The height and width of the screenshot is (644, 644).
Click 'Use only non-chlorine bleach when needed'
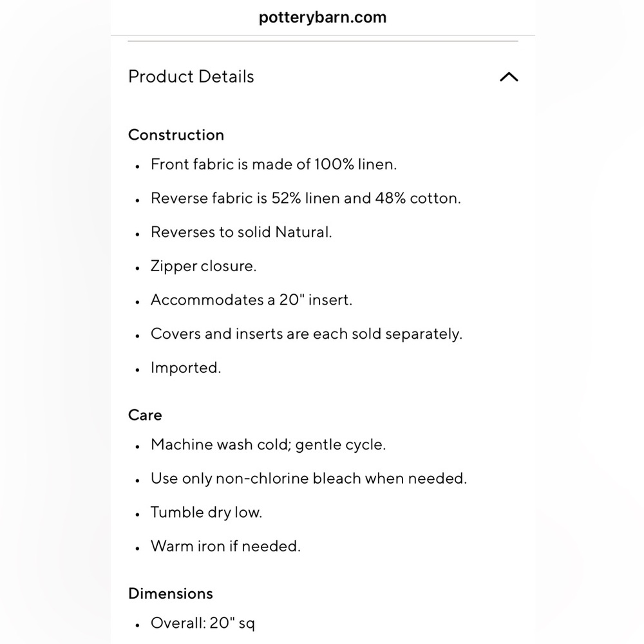click(x=309, y=478)
